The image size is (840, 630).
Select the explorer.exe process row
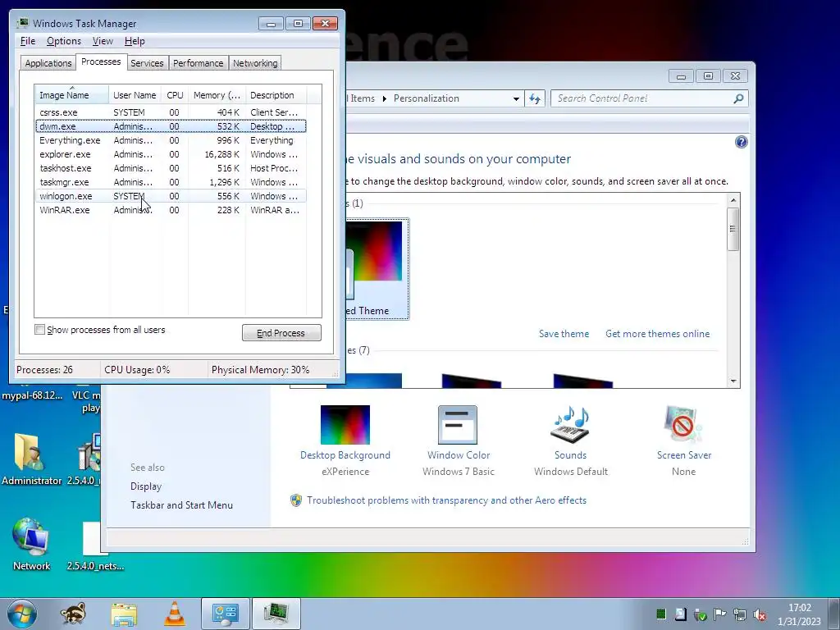[x=171, y=154]
